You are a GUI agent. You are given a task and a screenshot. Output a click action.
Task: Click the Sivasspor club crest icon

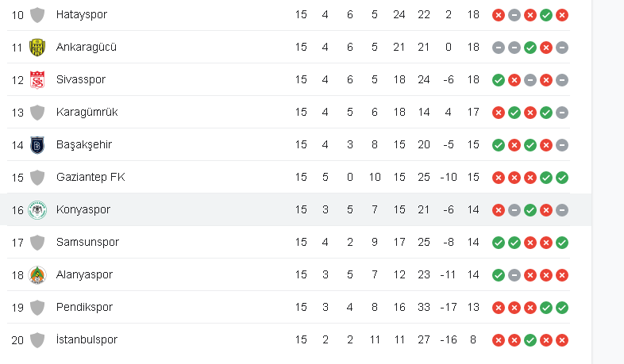[37, 79]
